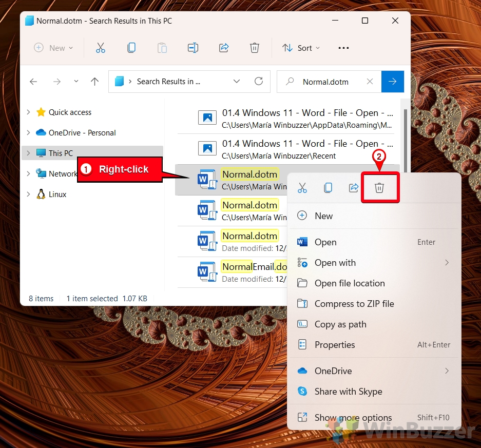
Task: Open the address bar breadcrumb chevron
Action: (237, 81)
